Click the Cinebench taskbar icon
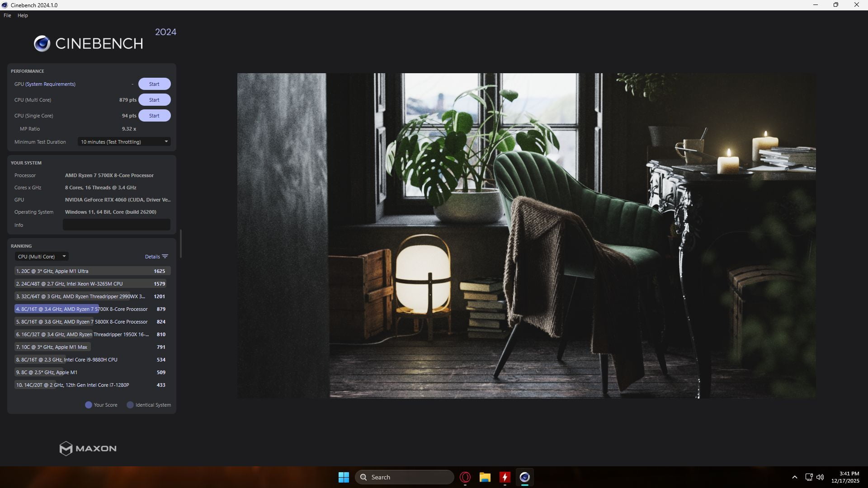 click(524, 477)
